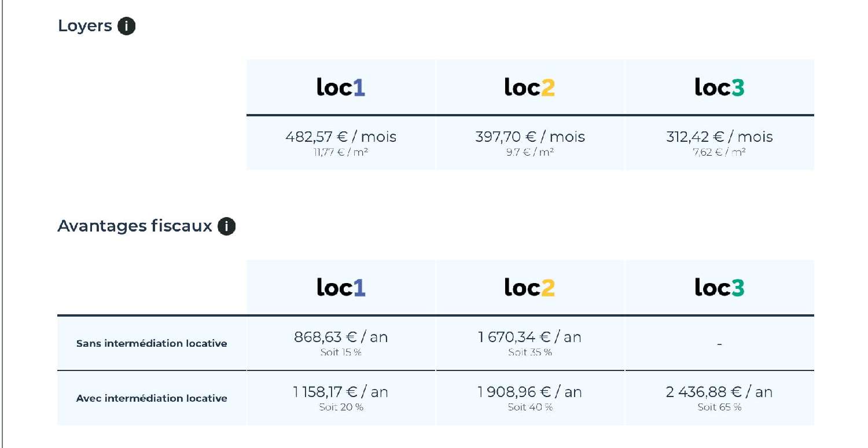Select the 1 670,34 € / an cell
The image size is (868, 448).
point(529,337)
